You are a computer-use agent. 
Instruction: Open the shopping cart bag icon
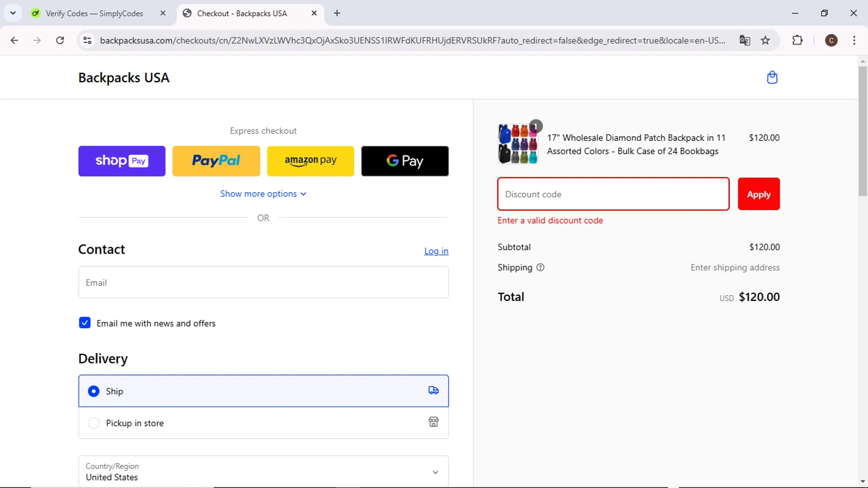(772, 78)
